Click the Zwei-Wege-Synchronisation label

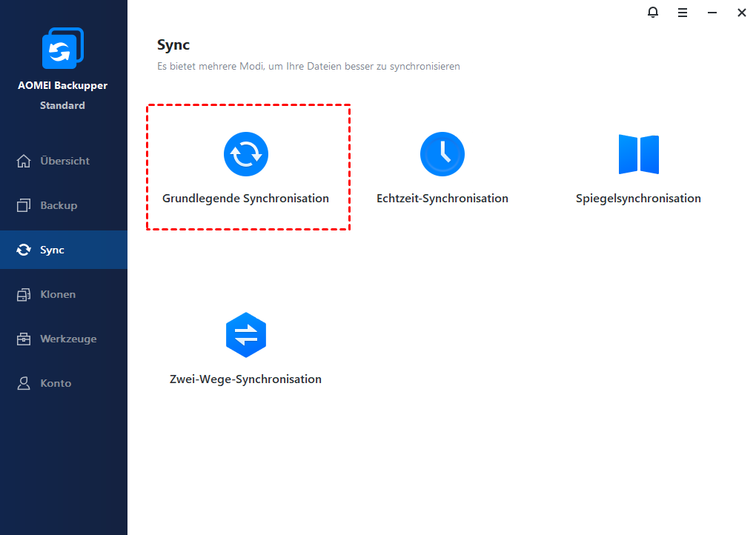(x=245, y=379)
